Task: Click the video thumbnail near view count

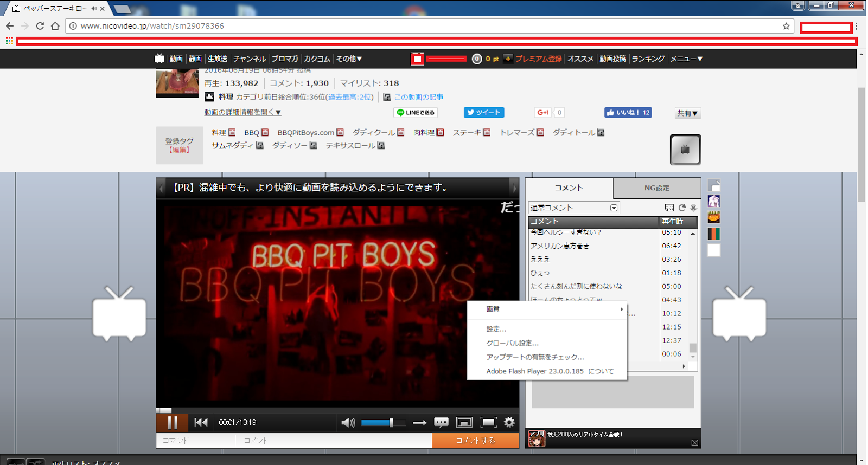Action: pos(177,83)
